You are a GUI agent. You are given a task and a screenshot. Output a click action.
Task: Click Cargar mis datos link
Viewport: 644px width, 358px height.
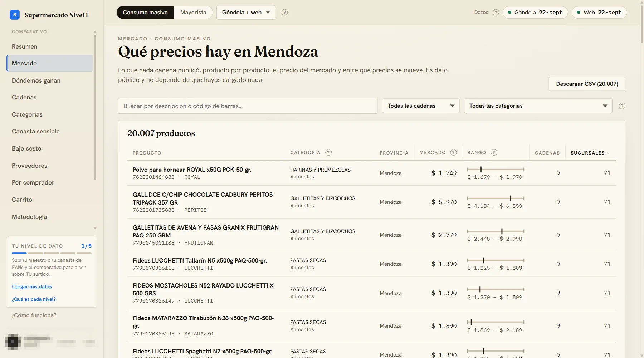(x=32, y=286)
